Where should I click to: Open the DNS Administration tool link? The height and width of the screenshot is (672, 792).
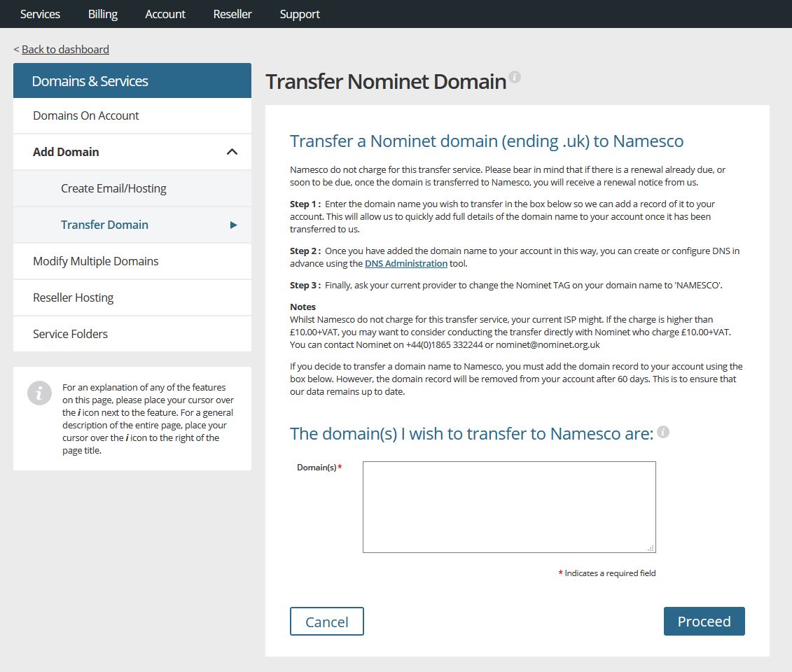tap(406, 263)
